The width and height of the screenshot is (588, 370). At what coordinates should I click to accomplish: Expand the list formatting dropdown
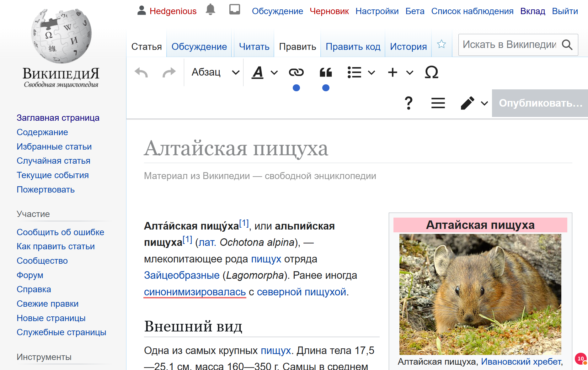(361, 72)
